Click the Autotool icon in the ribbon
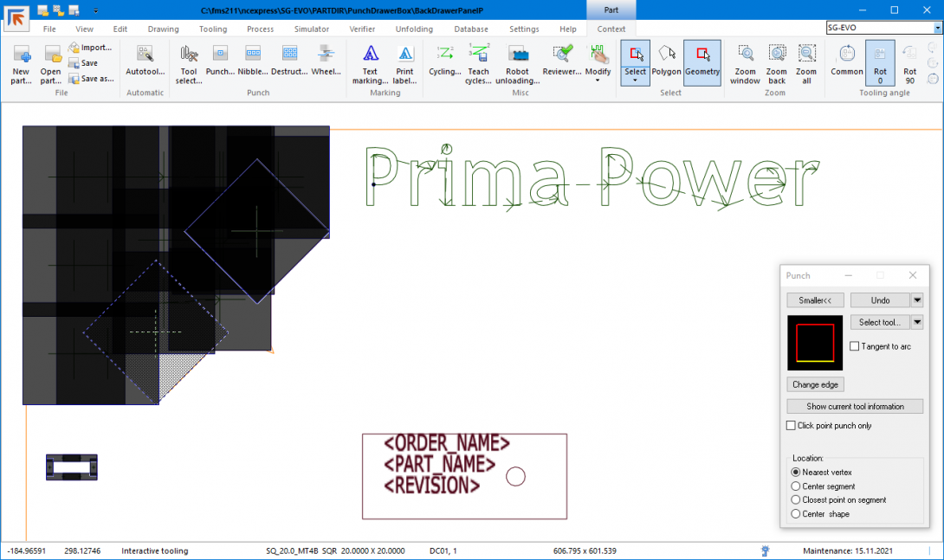Image resolution: width=944 pixels, height=560 pixels. [x=145, y=55]
